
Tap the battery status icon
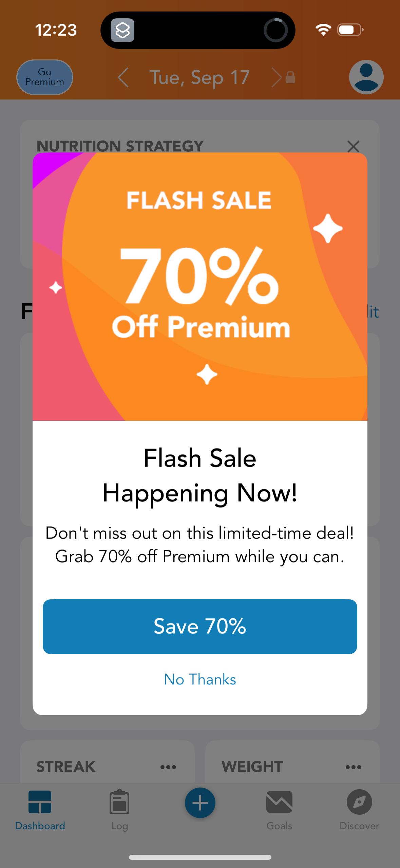(350, 30)
